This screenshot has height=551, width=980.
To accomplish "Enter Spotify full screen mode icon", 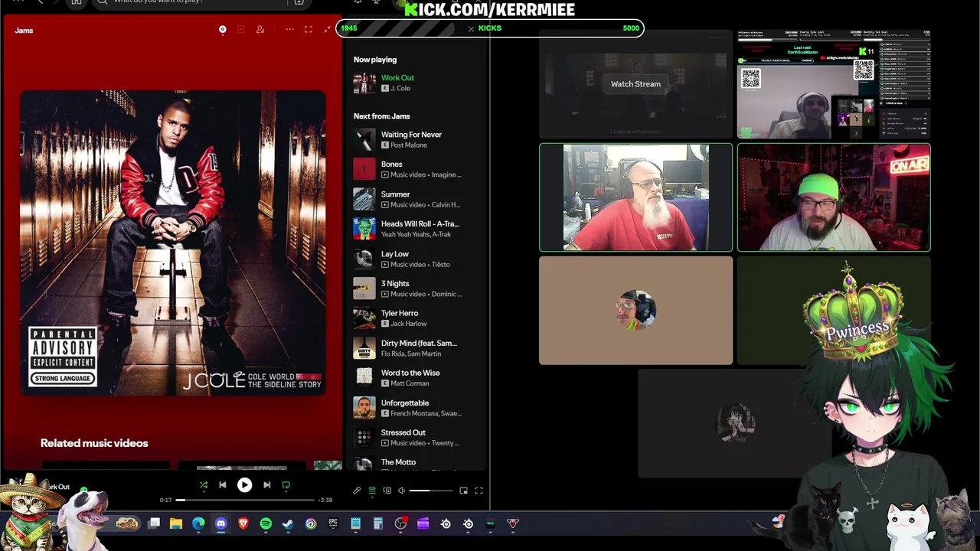I will 479,491.
